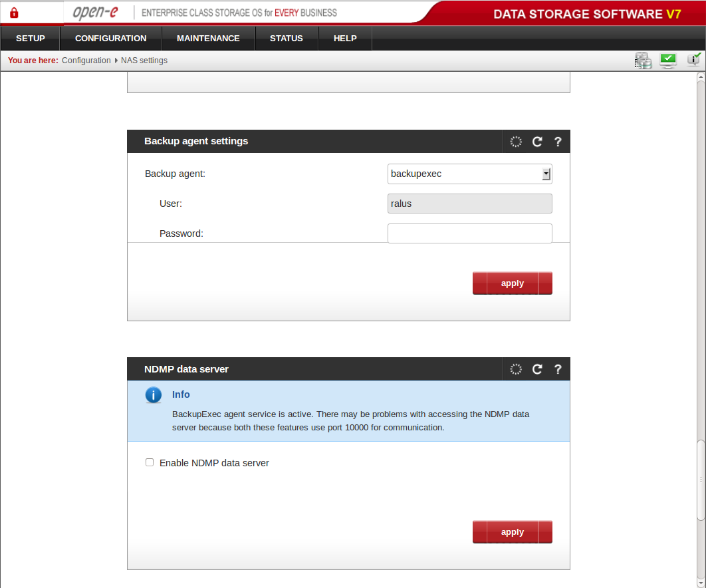Open help for Backup agent settings
The width and height of the screenshot is (706, 588).
pos(558,142)
